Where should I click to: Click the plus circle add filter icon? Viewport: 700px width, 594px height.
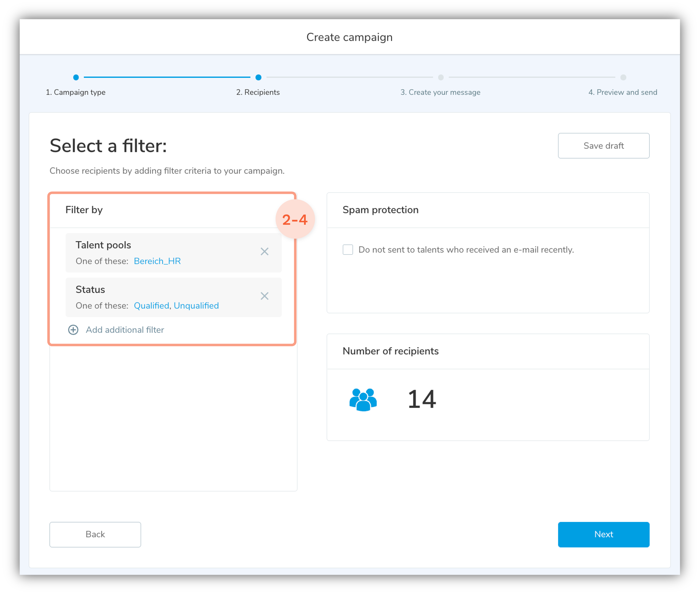click(73, 330)
